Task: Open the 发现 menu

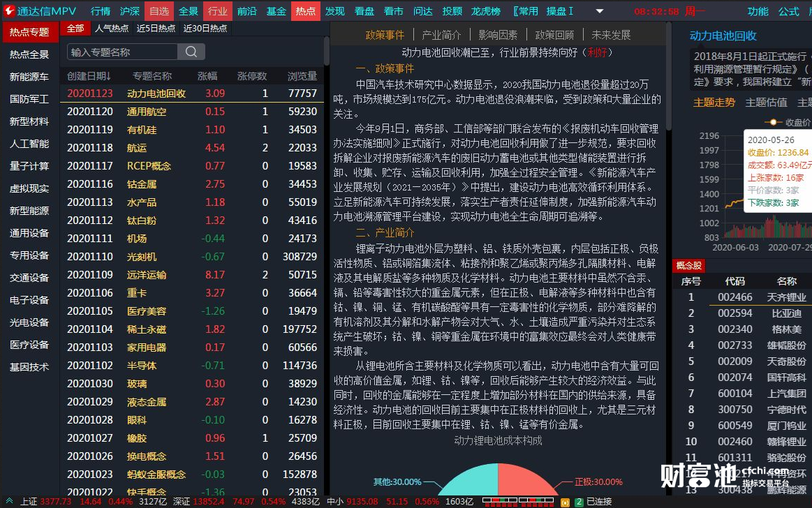Action: click(x=335, y=11)
